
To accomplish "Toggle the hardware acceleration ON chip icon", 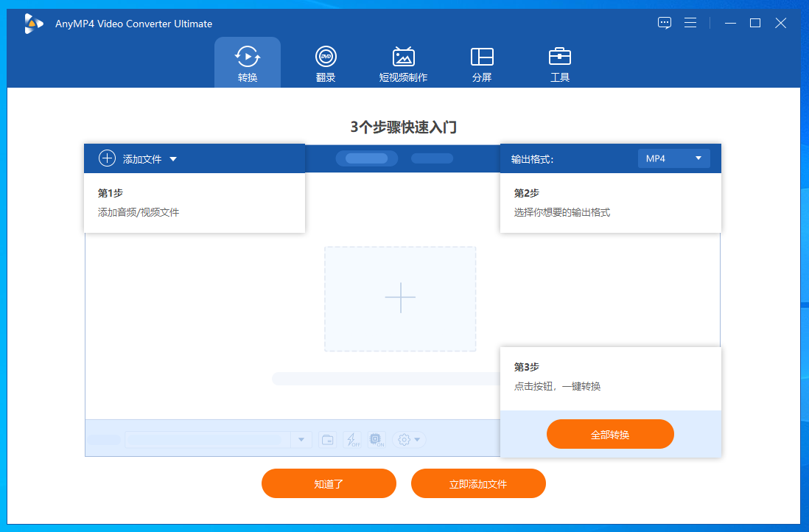I will pyautogui.click(x=377, y=440).
